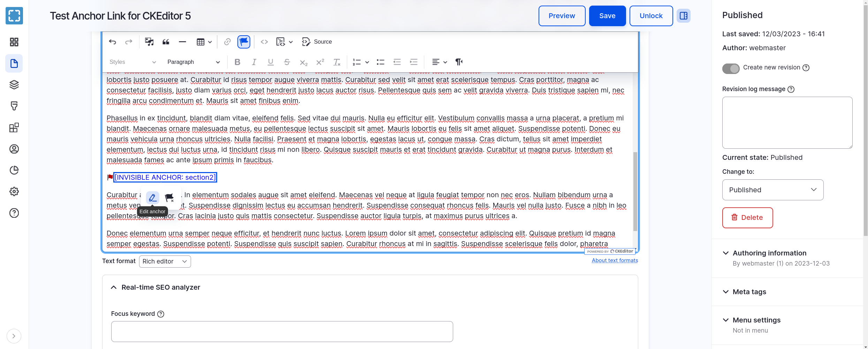Open the Change to Published dropdown
Image resolution: width=868 pixels, height=349 pixels.
click(772, 190)
